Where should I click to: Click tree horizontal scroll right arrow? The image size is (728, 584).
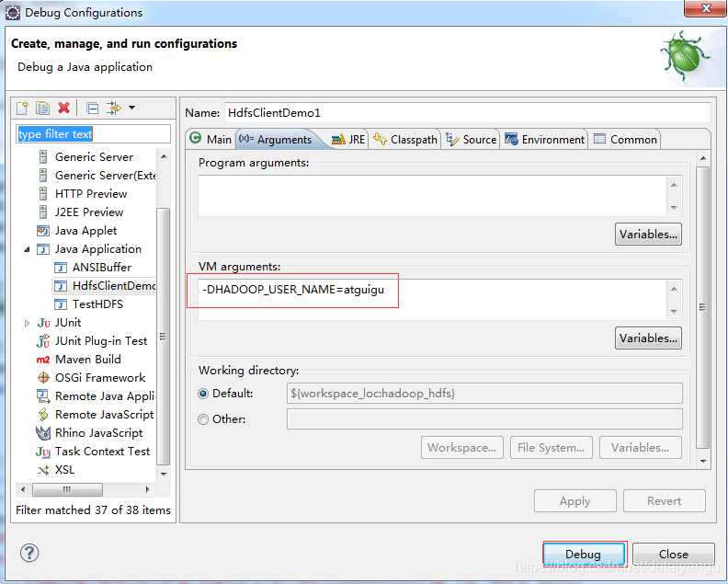[148, 489]
